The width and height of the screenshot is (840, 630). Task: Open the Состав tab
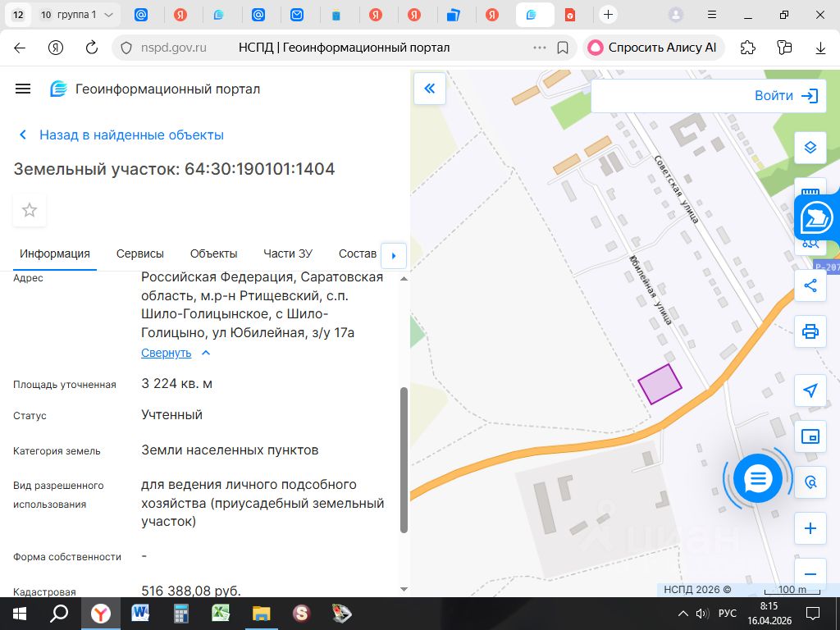[358, 254]
